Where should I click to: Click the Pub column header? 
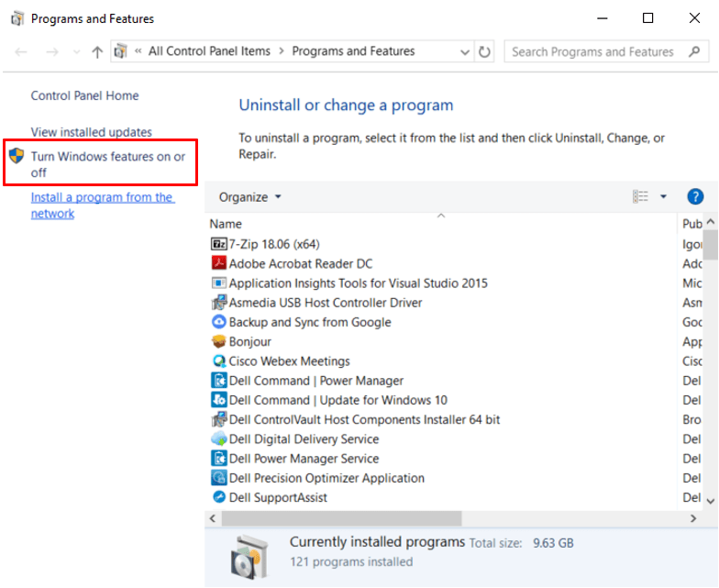click(x=691, y=224)
